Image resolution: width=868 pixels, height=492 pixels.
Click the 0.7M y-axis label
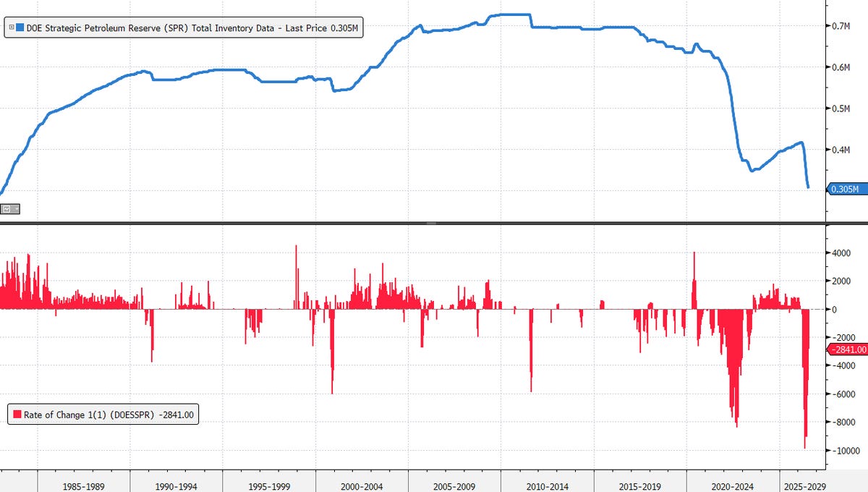(841, 26)
